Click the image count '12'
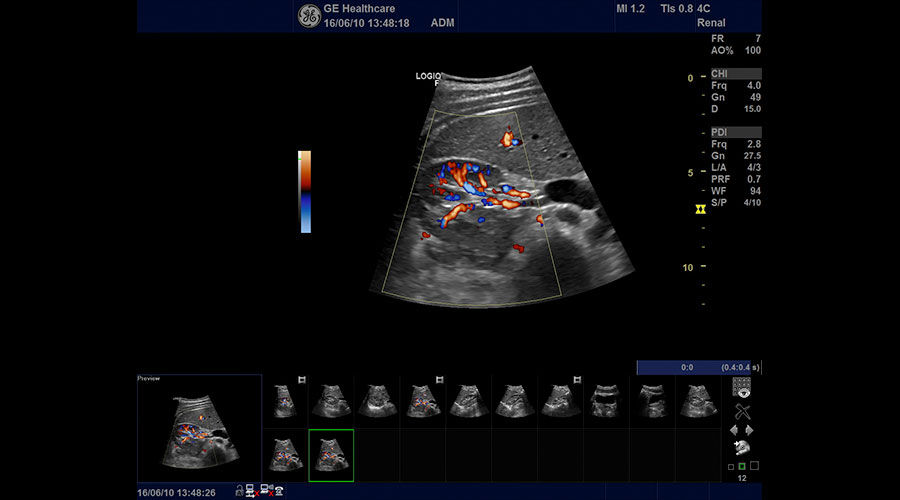The height and width of the screenshot is (500, 900). pyautogui.click(x=742, y=478)
